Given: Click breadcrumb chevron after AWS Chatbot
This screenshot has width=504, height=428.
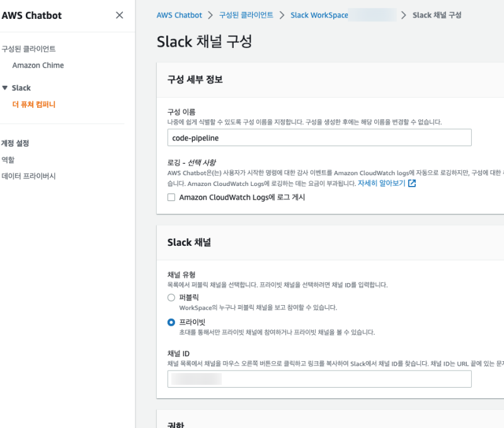Looking at the screenshot, I should click(211, 15).
